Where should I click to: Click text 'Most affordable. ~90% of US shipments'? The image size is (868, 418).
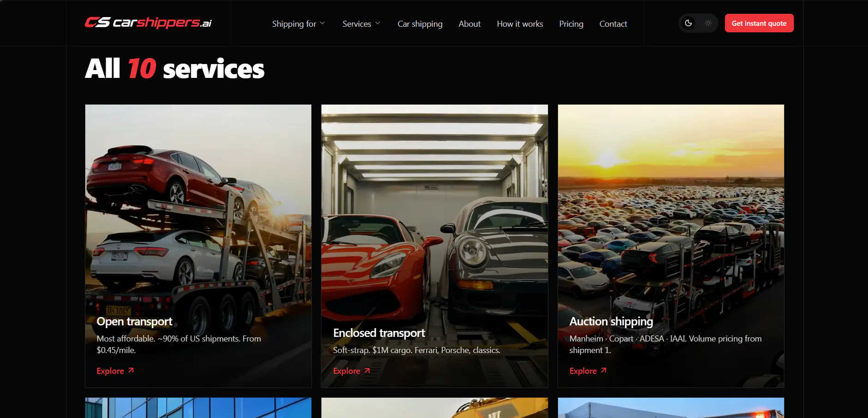[168, 339]
